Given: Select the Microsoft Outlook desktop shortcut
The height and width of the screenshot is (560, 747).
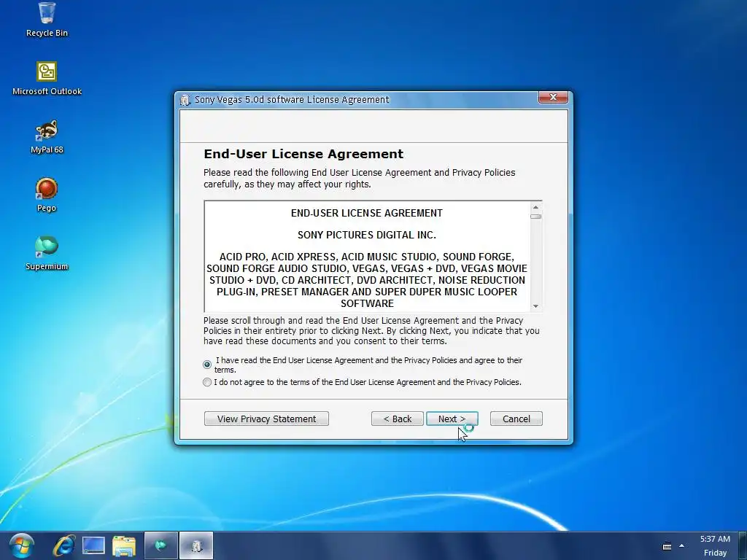Looking at the screenshot, I should (47, 79).
